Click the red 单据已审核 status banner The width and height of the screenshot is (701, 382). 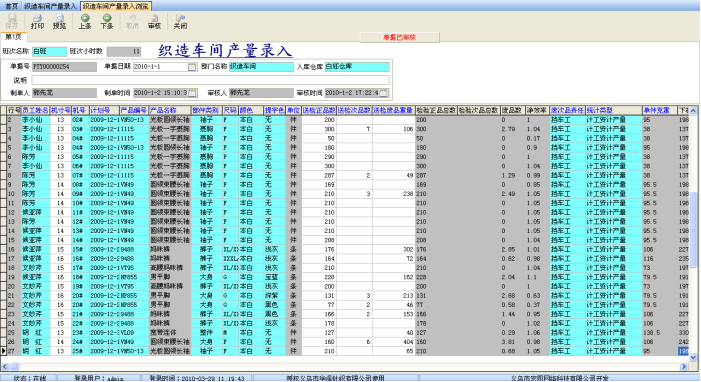click(399, 38)
